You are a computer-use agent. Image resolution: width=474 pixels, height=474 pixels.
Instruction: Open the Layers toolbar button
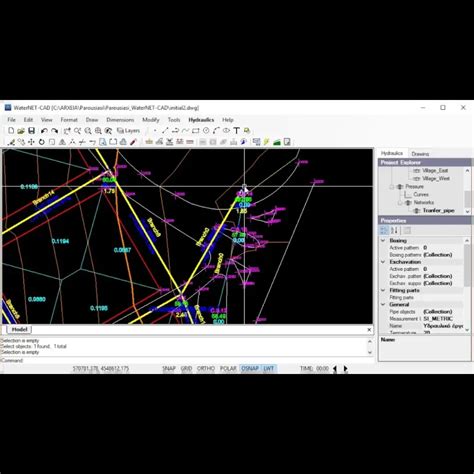(128, 131)
